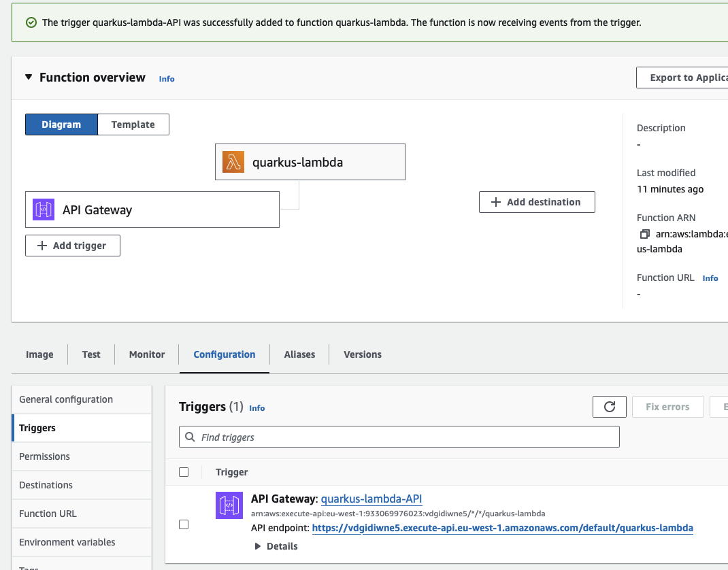Switch to the Versions tab

tap(363, 354)
